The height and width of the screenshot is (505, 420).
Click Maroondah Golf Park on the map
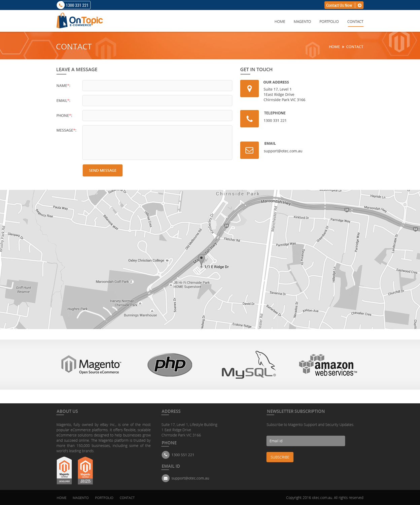pos(112,281)
